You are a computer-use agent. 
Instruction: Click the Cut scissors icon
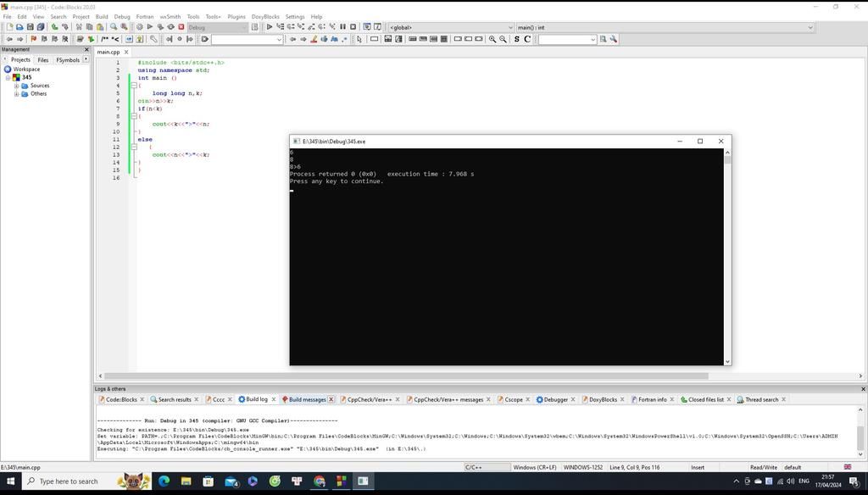(x=79, y=26)
